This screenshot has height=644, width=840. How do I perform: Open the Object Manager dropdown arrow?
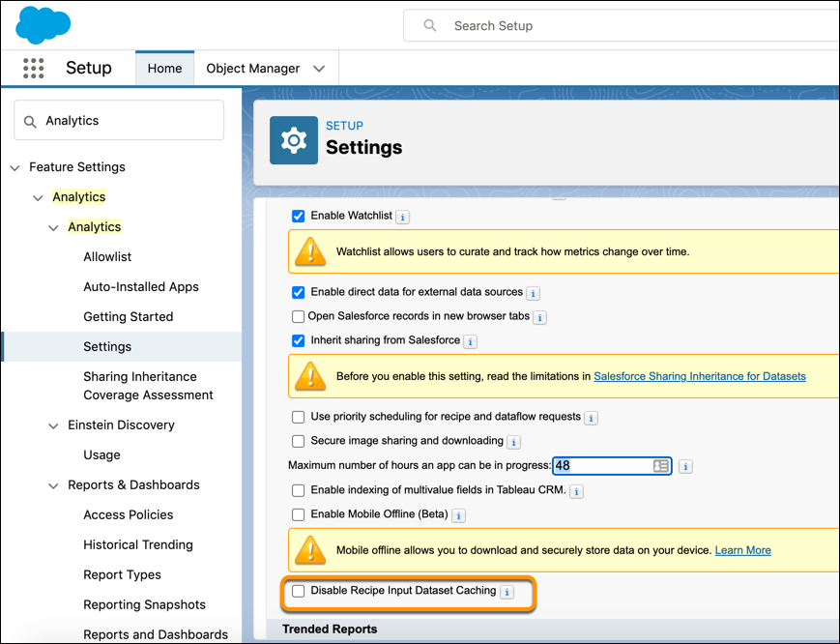tap(319, 69)
